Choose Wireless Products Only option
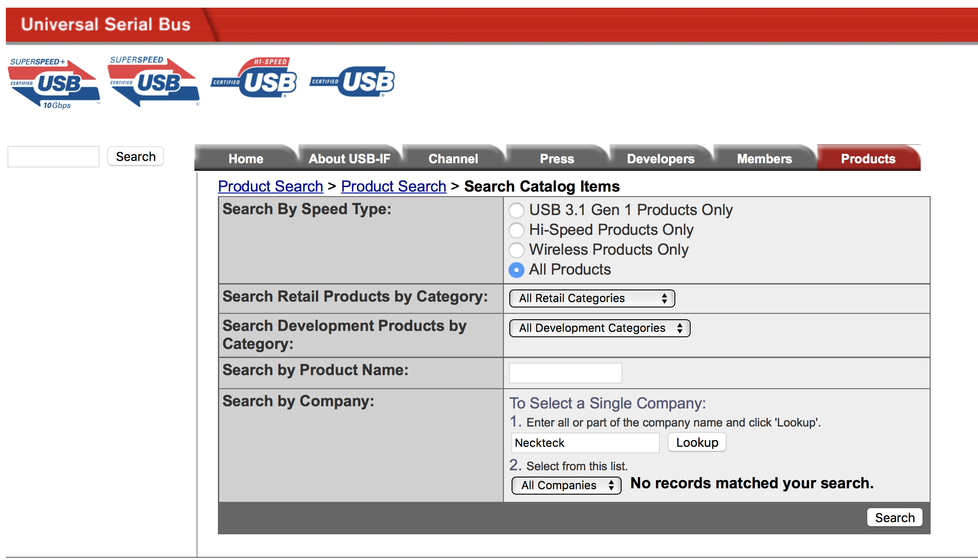The height and width of the screenshot is (560, 978). [517, 250]
